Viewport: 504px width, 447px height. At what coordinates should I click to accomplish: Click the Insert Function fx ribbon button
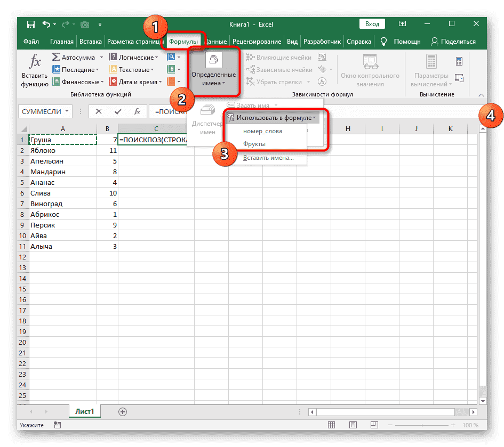35,70
